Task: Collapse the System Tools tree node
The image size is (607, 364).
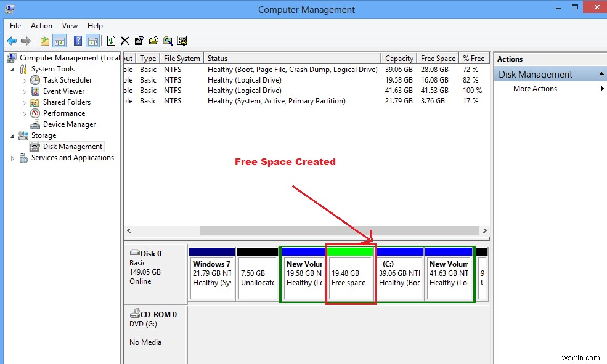Action: (x=14, y=68)
